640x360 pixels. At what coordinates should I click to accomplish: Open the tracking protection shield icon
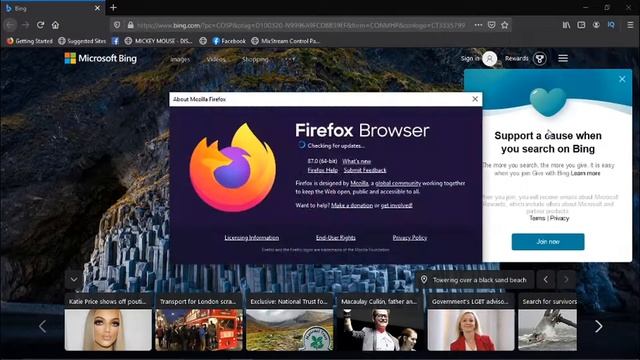117,25
